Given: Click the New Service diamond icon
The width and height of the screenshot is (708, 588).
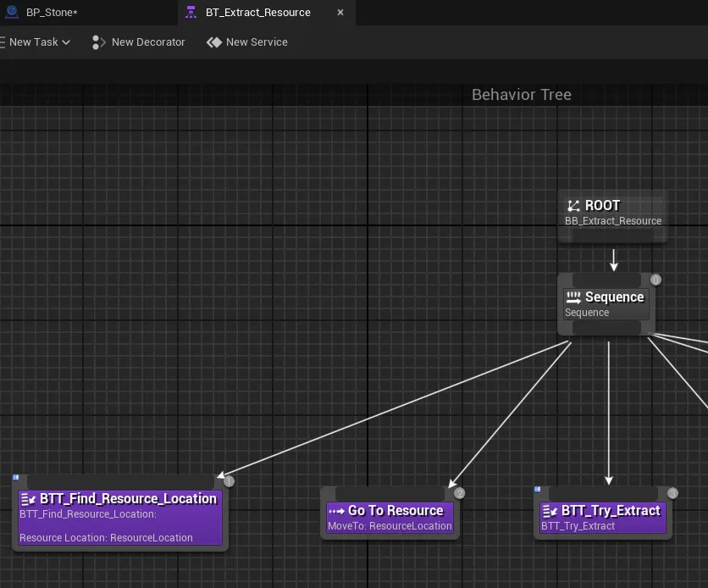Looking at the screenshot, I should (x=214, y=42).
